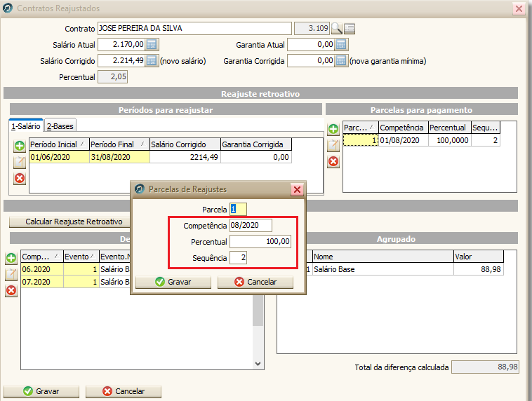This screenshot has width=532, height=401.
Task: Click Percentual column header in parcelas grid
Action: coord(450,128)
